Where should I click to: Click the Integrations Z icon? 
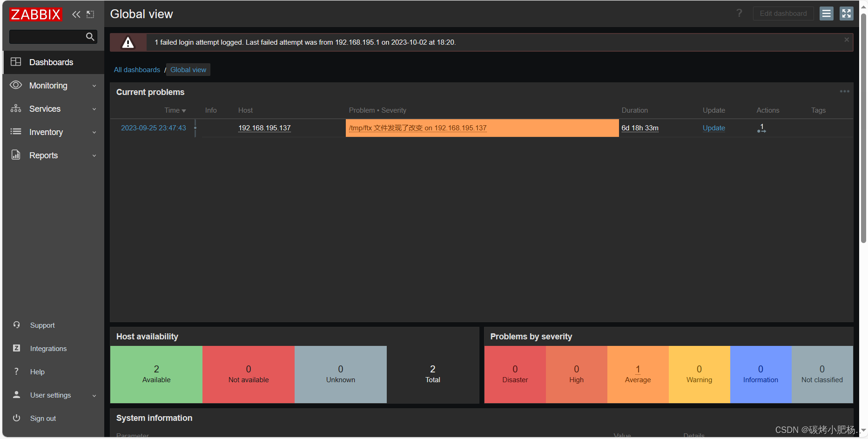(16, 348)
